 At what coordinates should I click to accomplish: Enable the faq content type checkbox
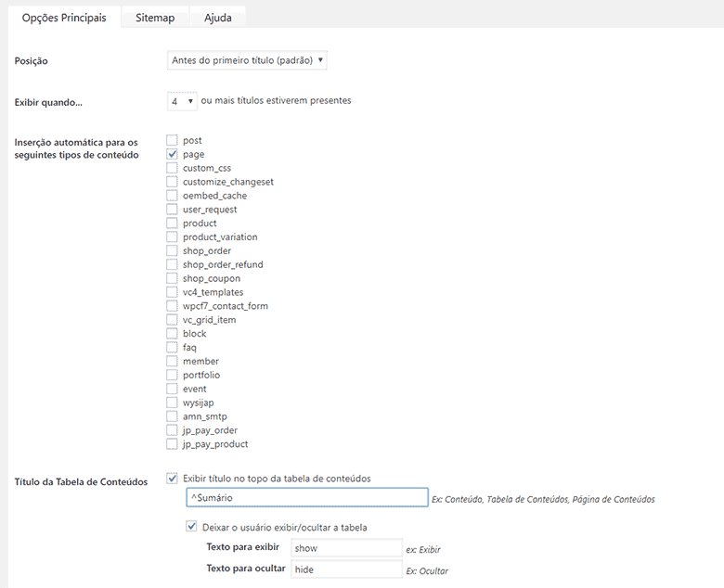[172, 348]
